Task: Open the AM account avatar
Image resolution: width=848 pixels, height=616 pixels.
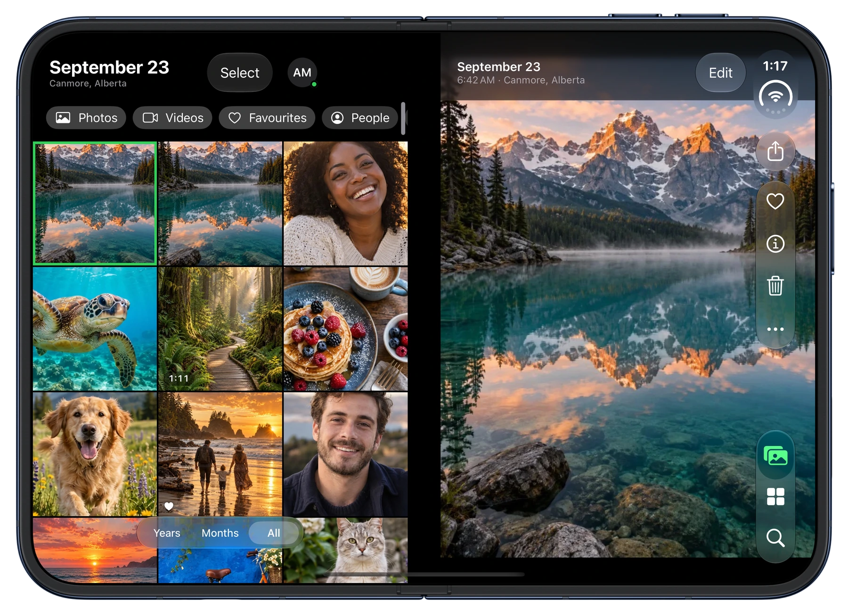Action: (302, 73)
